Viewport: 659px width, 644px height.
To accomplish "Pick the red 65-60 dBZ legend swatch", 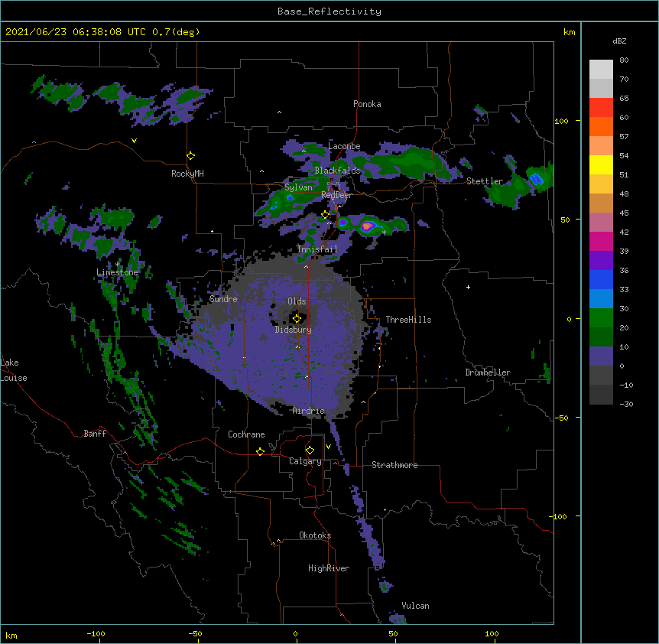I will click(x=601, y=107).
